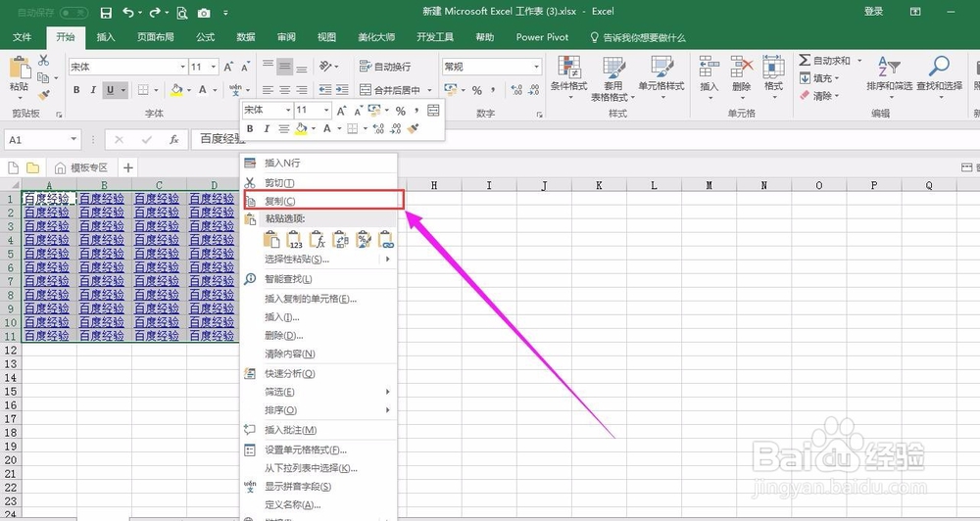
Task: Open the Merge and Center (合并后居中) dropdown arrow
Action: point(429,90)
